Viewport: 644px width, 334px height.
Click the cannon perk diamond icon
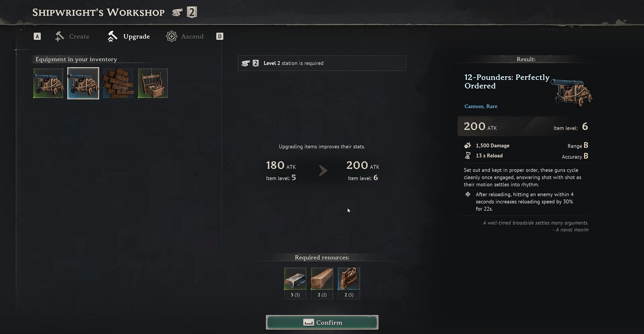point(467,194)
